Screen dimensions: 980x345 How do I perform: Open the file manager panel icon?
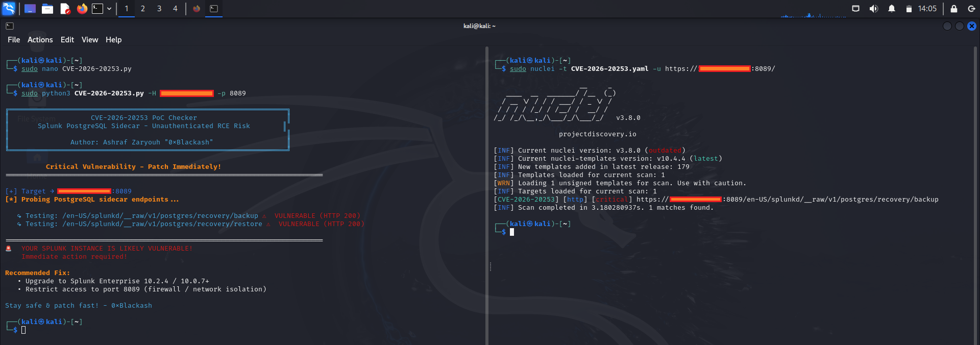[x=47, y=9]
